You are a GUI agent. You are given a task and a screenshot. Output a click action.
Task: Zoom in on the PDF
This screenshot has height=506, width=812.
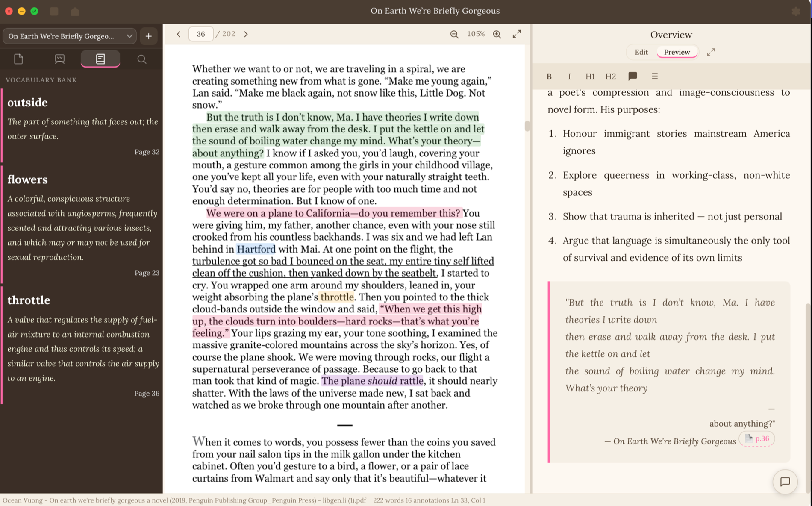[x=497, y=34]
